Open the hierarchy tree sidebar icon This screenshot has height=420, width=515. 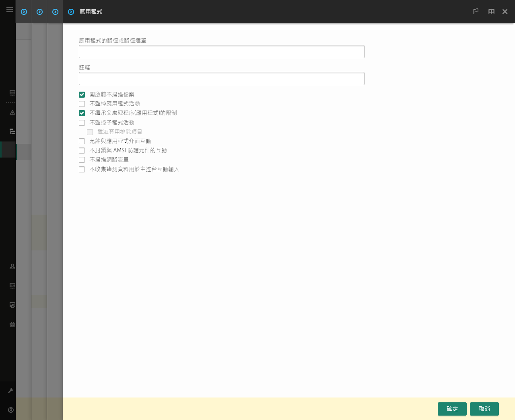coord(12,131)
